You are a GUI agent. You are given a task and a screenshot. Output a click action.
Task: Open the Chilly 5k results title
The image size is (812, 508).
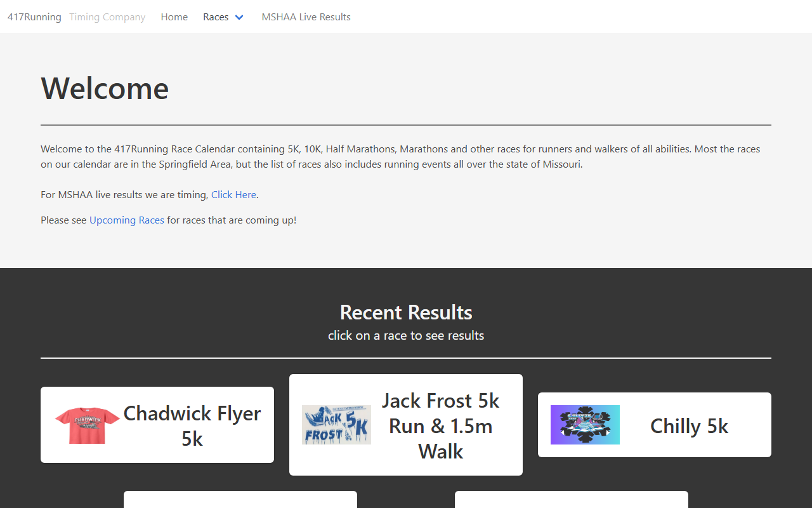[x=690, y=425]
